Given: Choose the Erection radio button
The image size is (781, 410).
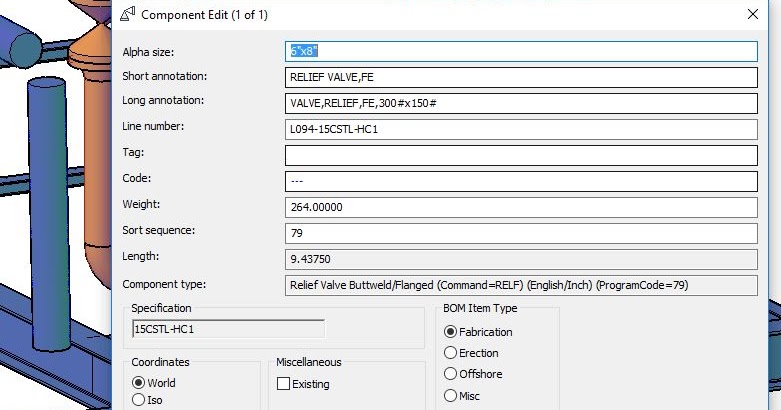Looking at the screenshot, I should tap(450, 353).
